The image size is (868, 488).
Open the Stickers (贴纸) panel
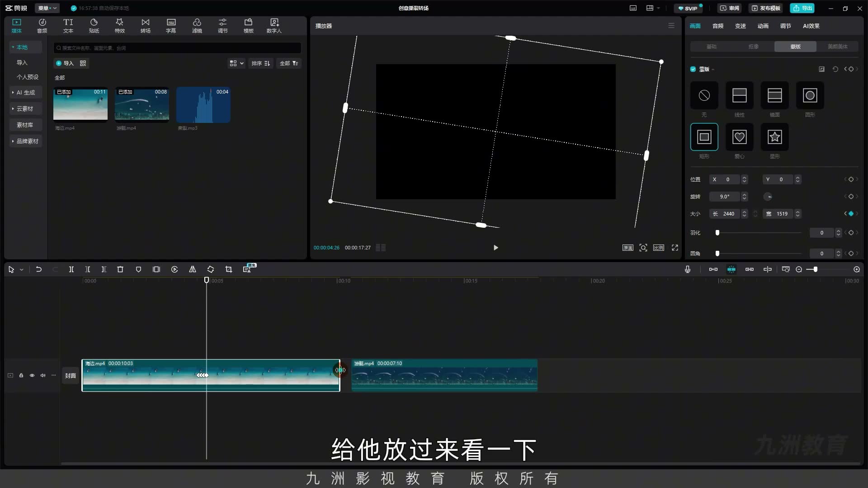pos(94,26)
